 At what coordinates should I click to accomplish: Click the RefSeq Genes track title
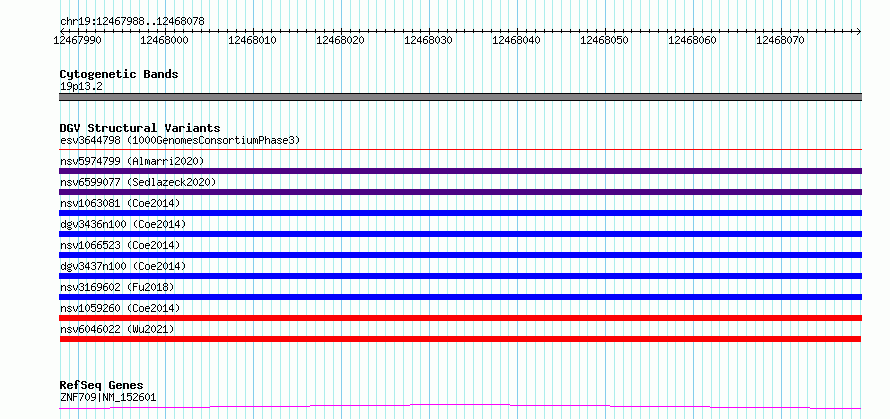pos(102,386)
